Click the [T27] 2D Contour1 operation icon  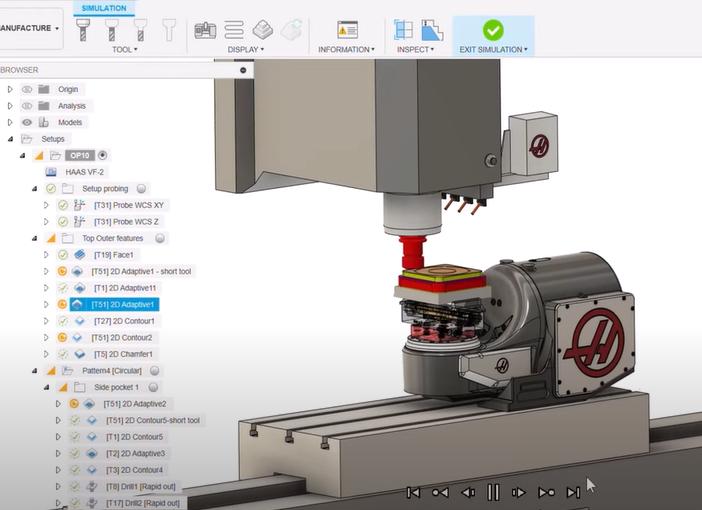79,321
